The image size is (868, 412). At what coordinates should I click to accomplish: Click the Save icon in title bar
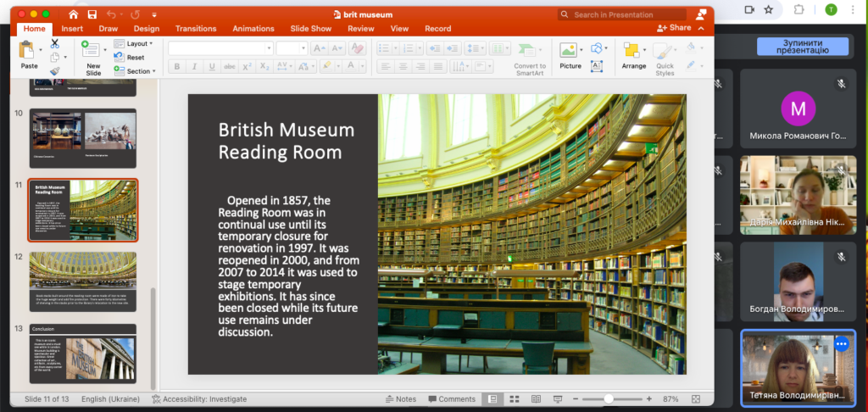click(x=92, y=14)
